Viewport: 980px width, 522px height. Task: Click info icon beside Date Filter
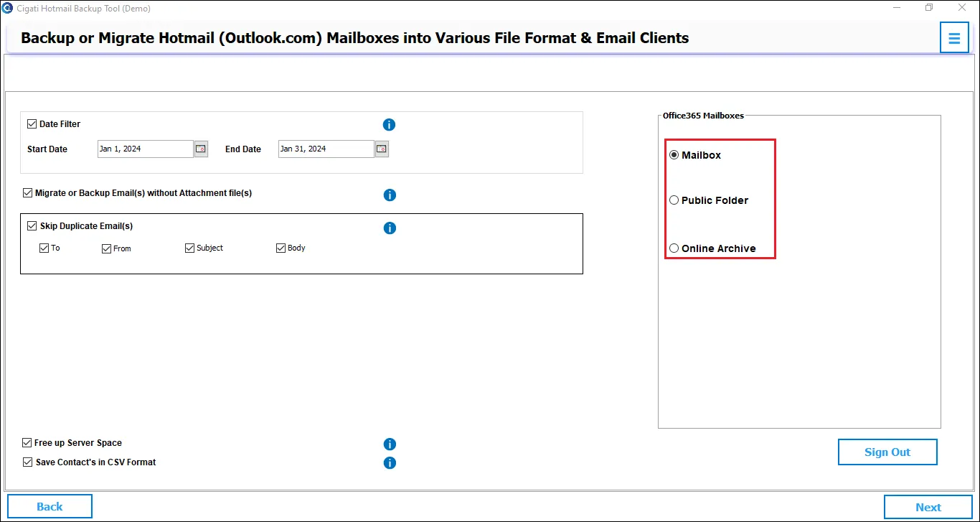pos(390,125)
